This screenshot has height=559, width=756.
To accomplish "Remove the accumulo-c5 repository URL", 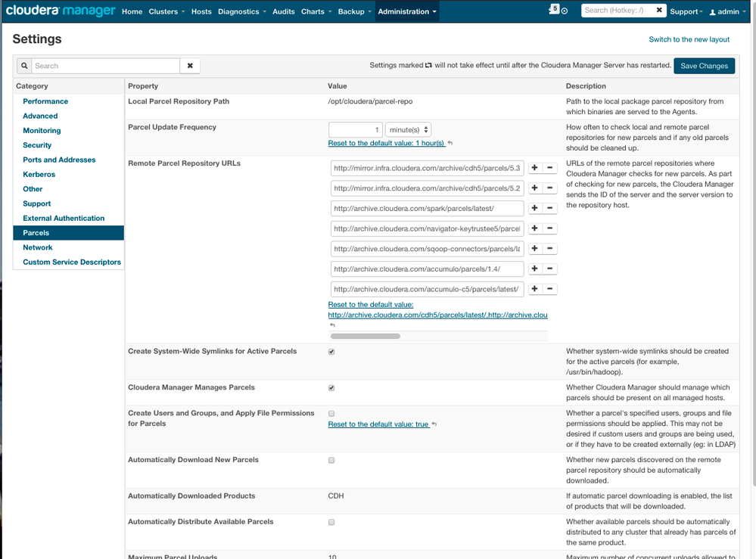I will click(x=549, y=289).
